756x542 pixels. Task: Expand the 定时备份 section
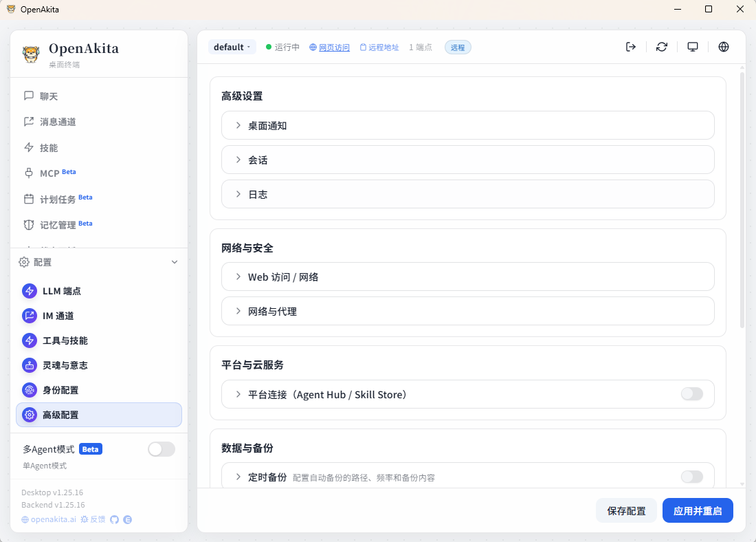pos(467,476)
